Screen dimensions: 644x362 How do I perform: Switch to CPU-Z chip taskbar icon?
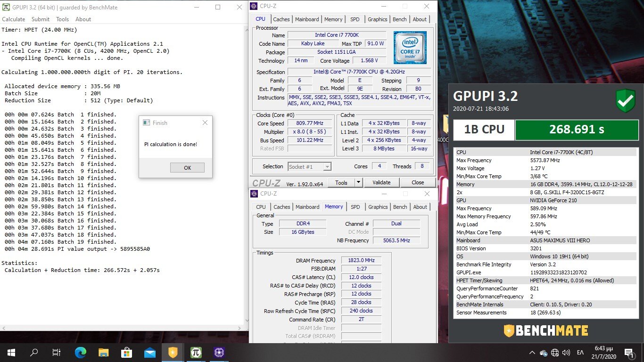tap(219, 353)
